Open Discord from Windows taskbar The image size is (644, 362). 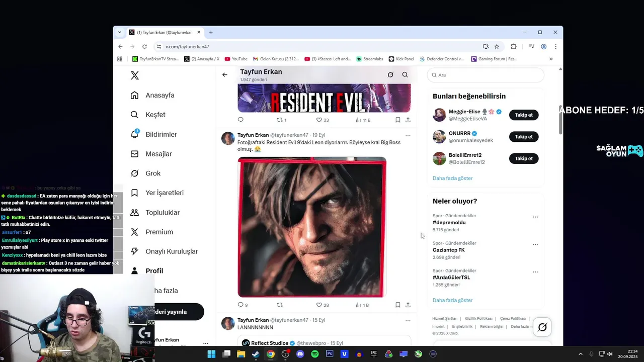coord(300,354)
